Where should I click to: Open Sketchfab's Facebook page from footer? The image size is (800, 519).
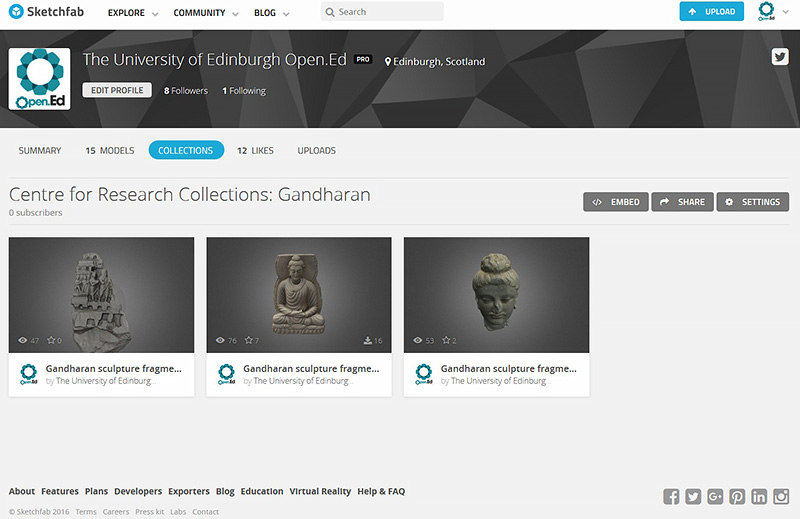(x=671, y=497)
